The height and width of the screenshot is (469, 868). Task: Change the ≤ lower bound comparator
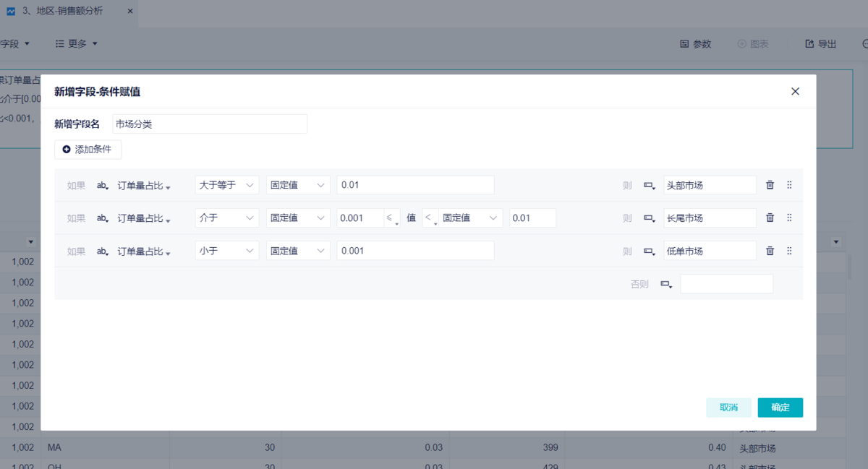392,218
